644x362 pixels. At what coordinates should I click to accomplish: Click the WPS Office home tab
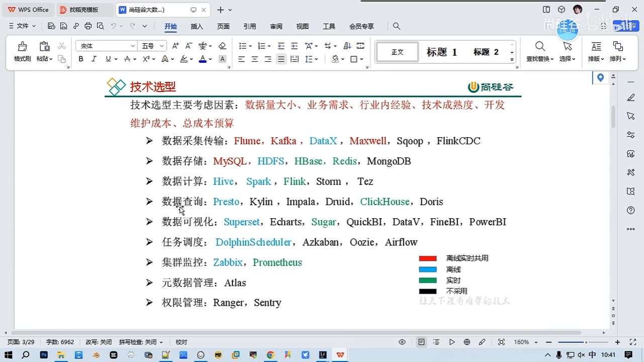[x=28, y=10]
